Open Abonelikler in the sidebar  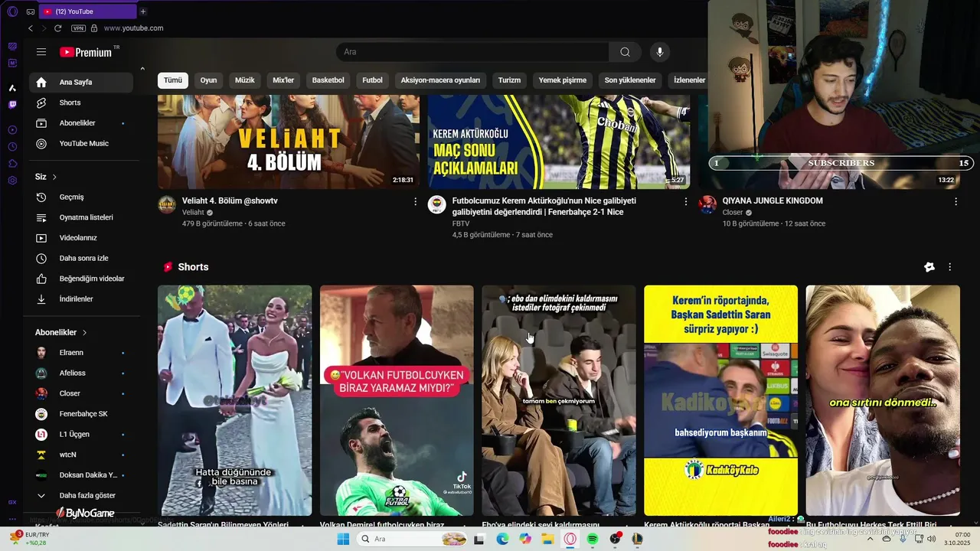pyautogui.click(x=81, y=123)
